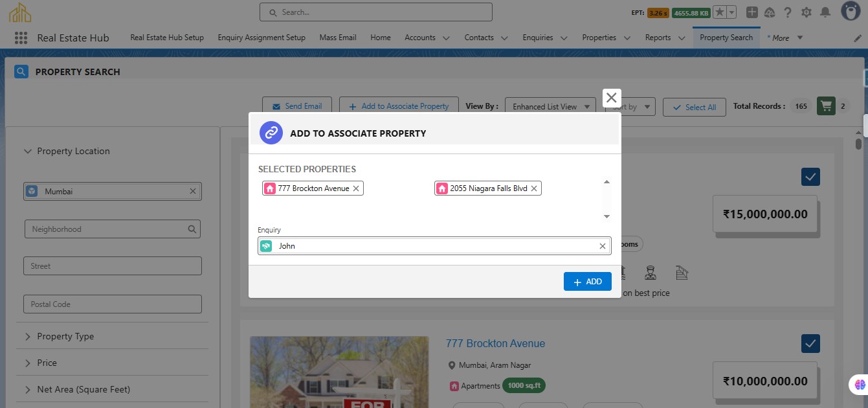Clear the John enquiry selection
Viewport: 868px width, 408px height.
(603, 246)
